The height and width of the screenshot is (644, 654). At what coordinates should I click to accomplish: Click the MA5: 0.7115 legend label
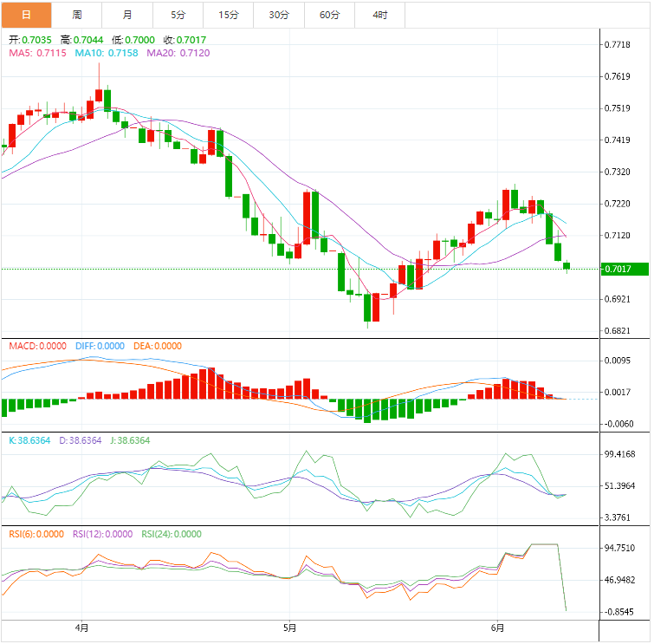tap(37, 53)
